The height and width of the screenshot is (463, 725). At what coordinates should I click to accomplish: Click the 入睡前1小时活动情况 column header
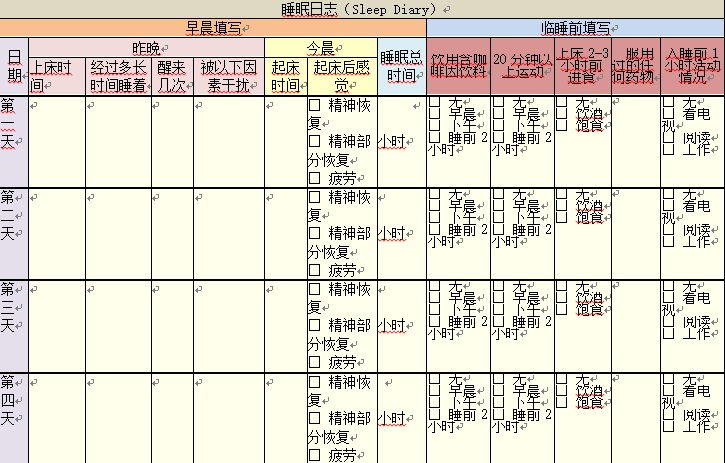(x=693, y=67)
